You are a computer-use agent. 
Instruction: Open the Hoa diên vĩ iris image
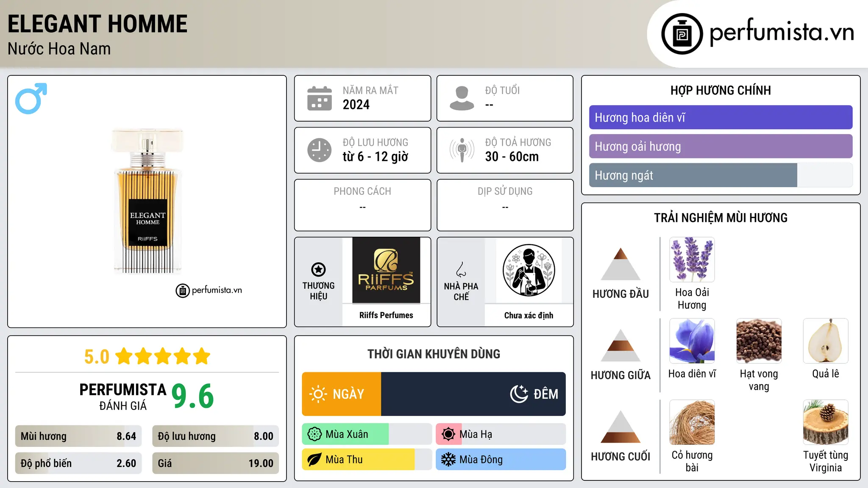click(x=692, y=341)
